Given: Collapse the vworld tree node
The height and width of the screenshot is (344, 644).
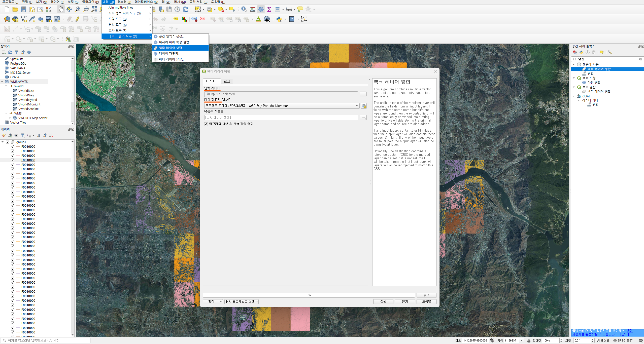Looking at the screenshot, I should pyautogui.click(x=6, y=86).
